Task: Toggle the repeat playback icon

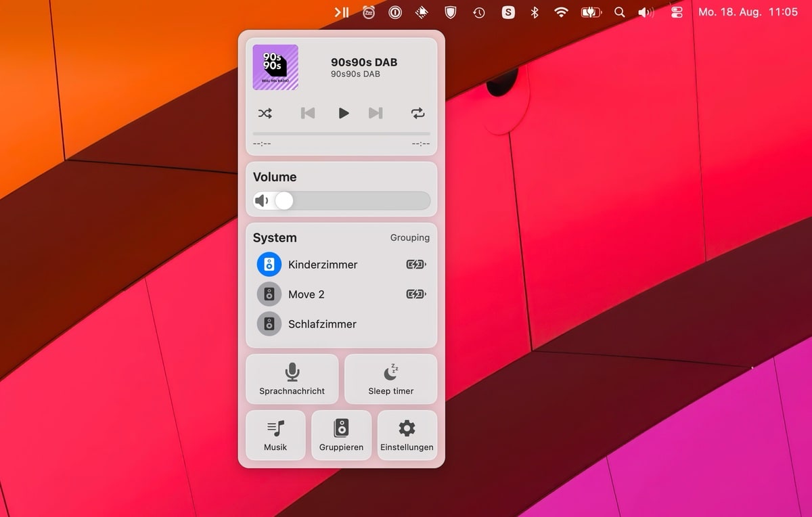Action: point(418,113)
